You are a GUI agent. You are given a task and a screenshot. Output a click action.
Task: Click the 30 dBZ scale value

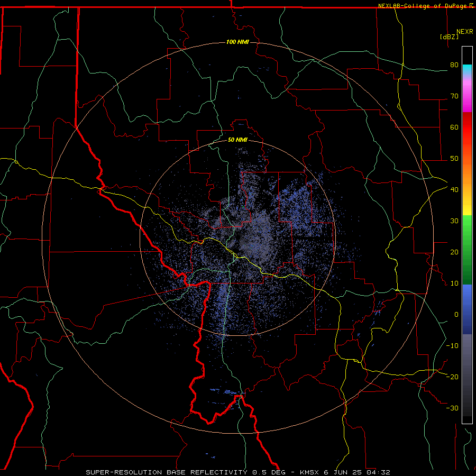(x=454, y=221)
